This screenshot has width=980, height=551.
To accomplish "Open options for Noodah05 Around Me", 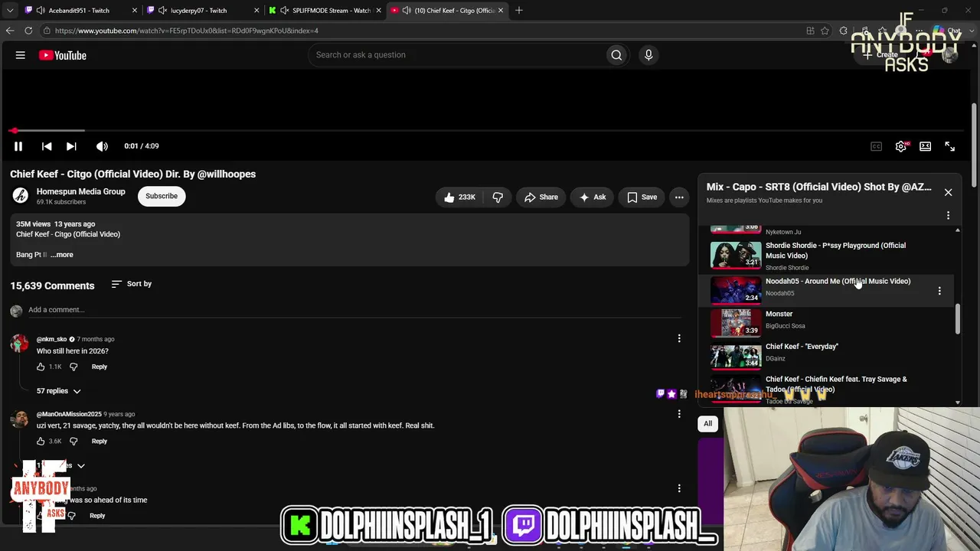I will tap(939, 291).
